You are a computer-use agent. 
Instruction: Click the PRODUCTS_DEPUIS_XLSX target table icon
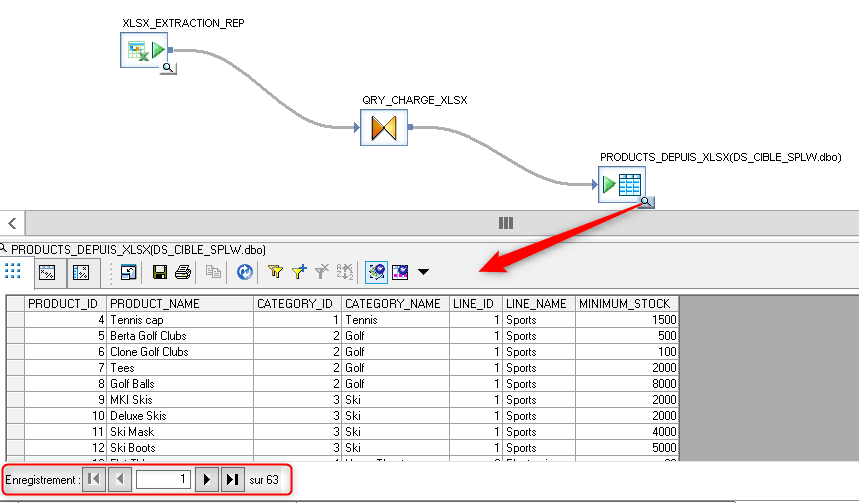pos(622,184)
